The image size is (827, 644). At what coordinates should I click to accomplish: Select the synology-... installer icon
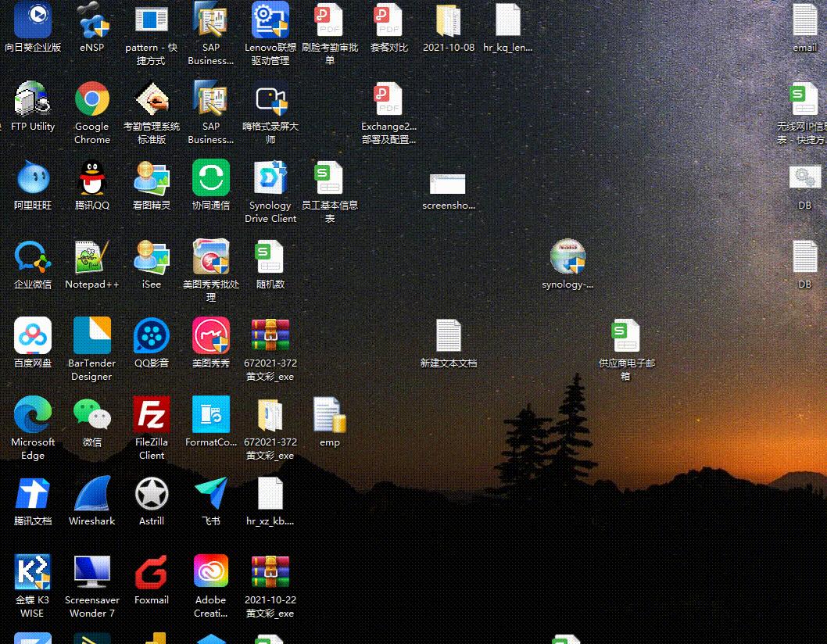[567, 256]
